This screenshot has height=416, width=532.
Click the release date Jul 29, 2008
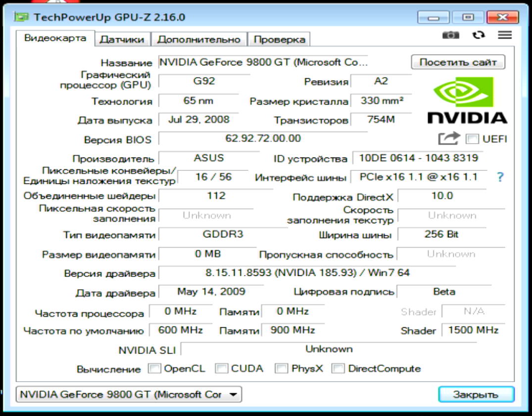[x=198, y=119]
